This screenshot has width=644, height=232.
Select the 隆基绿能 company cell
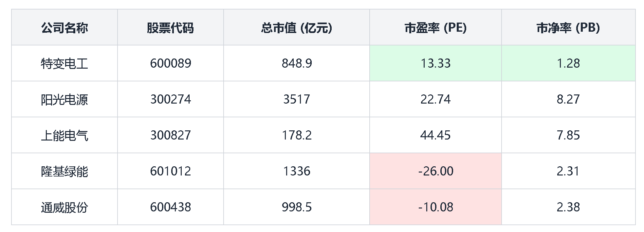tap(64, 171)
